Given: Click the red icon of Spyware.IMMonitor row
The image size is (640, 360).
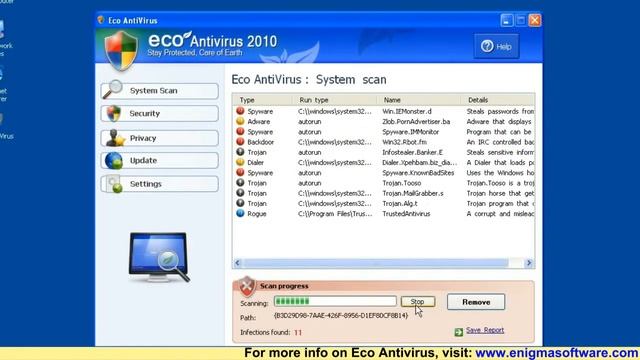Looking at the screenshot, I should pyautogui.click(x=240, y=131).
